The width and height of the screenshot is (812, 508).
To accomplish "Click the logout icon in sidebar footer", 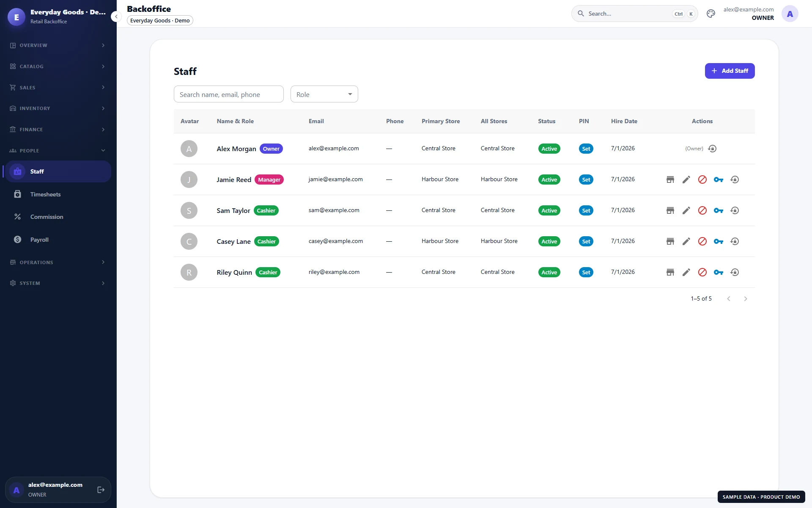I will [x=101, y=490].
